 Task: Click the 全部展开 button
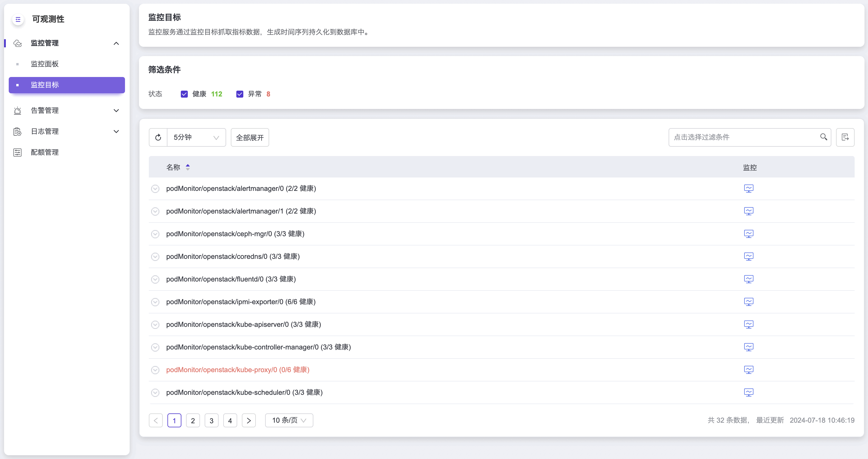click(x=250, y=137)
